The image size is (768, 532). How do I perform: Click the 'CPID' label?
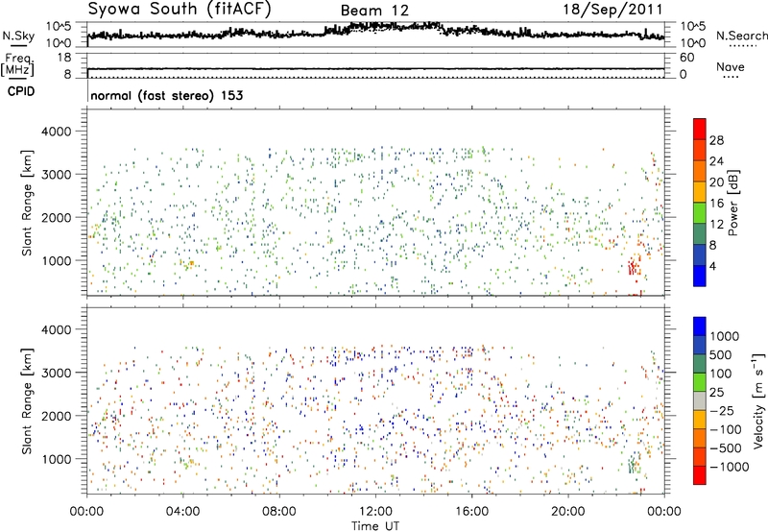coord(21,91)
